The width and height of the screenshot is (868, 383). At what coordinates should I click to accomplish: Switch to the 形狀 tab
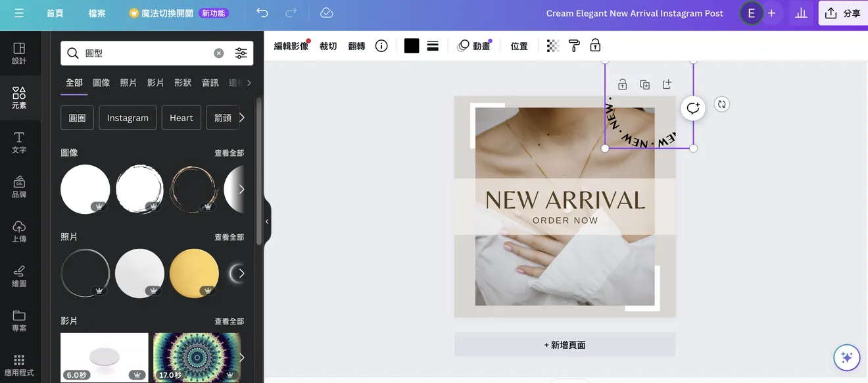point(183,83)
